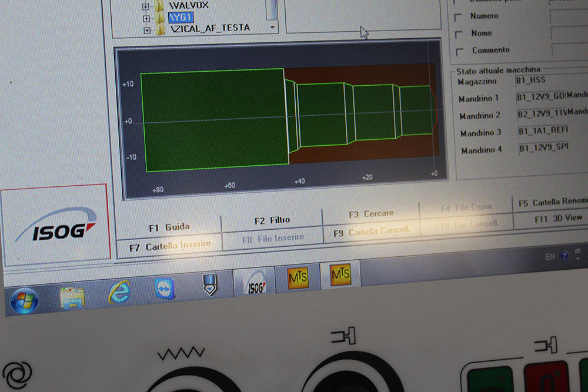Click the Mandrino 2 value field
Screen dimensions: 588x392
click(x=542, y=114)
